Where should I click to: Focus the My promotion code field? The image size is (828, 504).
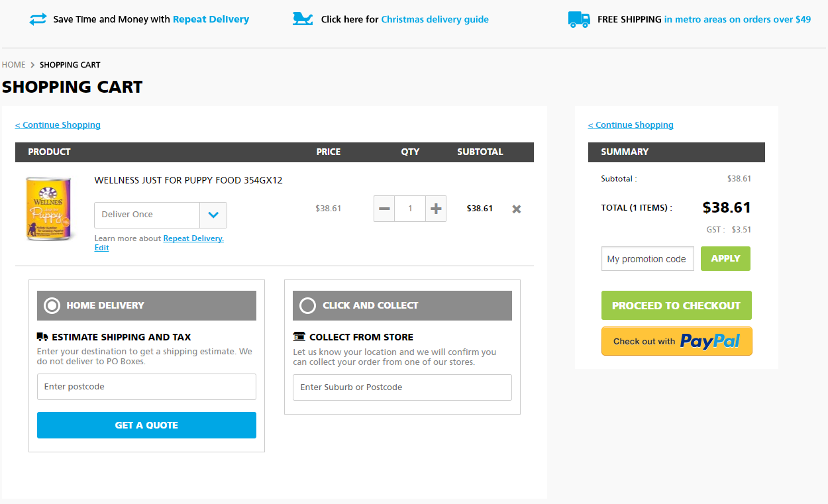pos(648,259)
